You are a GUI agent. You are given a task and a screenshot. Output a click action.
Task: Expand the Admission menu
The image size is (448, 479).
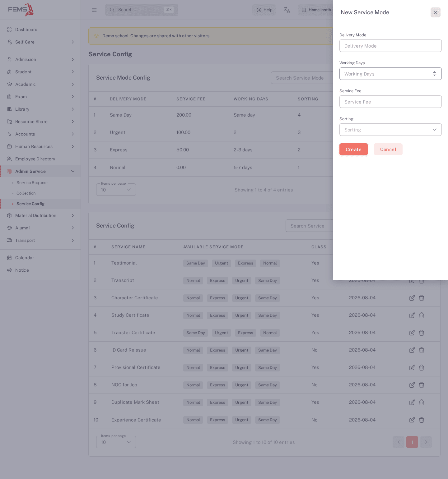40,59
